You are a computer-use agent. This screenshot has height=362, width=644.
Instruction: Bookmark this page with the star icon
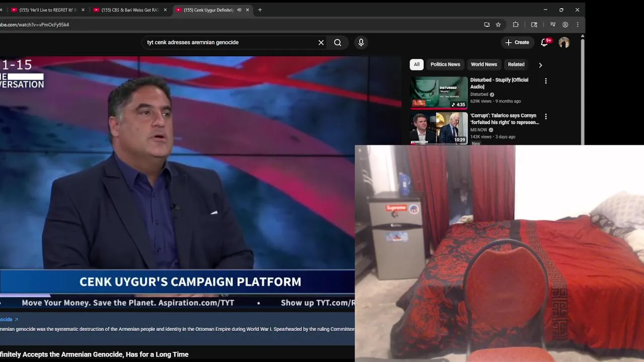click(x=498, y=25)
